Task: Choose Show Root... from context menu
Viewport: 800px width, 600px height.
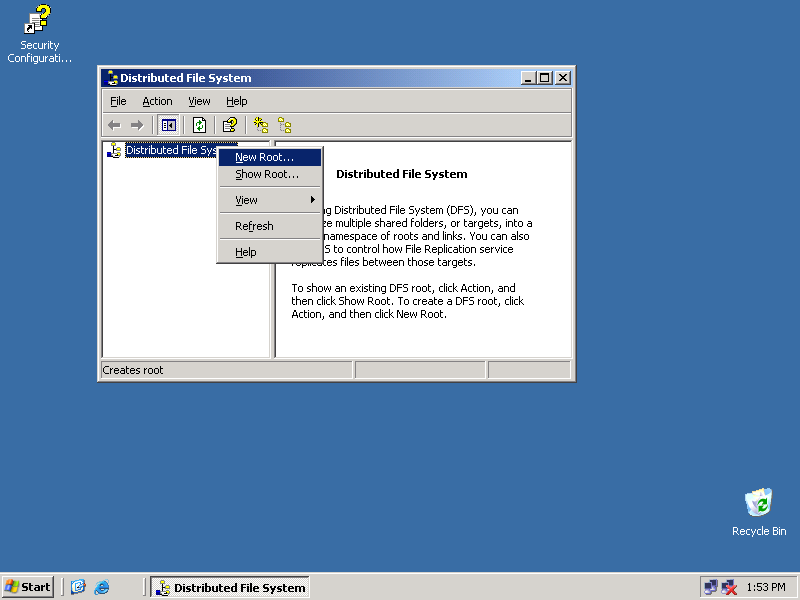Action: pos(270,174)
